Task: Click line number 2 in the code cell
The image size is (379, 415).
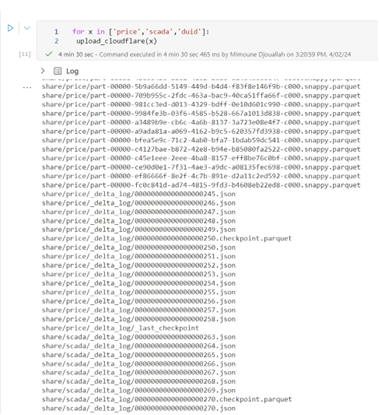Action: [x=56, y=41]
